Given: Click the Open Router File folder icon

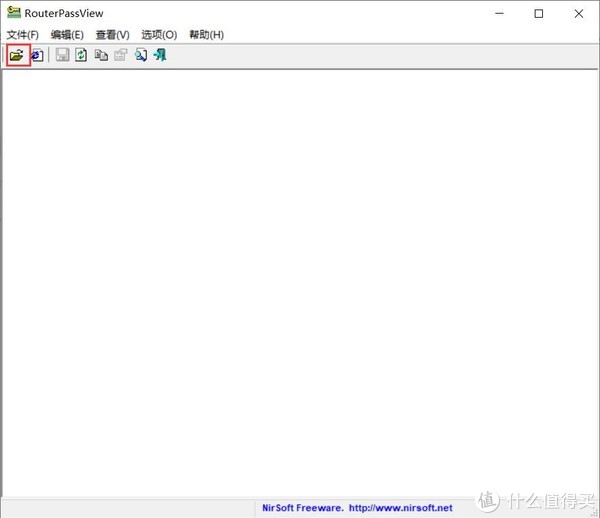Looking at the screenshot, I should point(16,56).
